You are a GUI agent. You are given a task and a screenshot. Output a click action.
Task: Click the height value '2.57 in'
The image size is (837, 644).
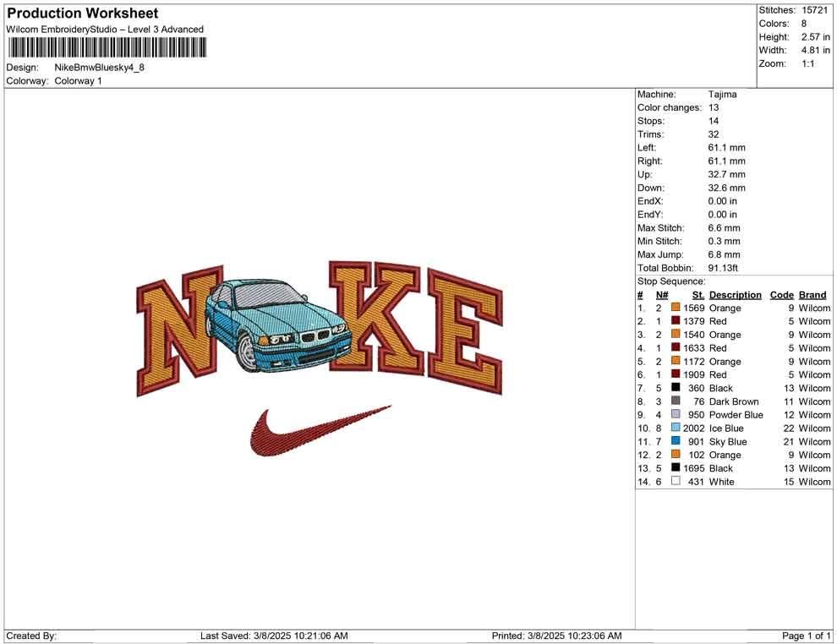815,37
